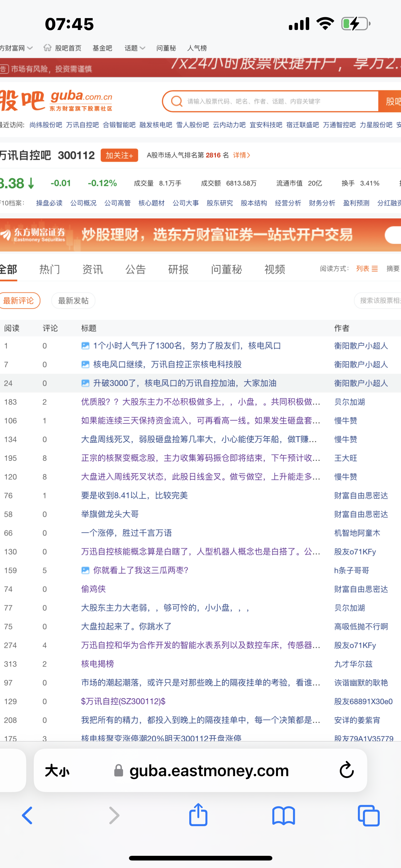Viewport: 401px width, 868px height.
Task: Switch to the 公告 tab
Action: (x=136, y=269)
